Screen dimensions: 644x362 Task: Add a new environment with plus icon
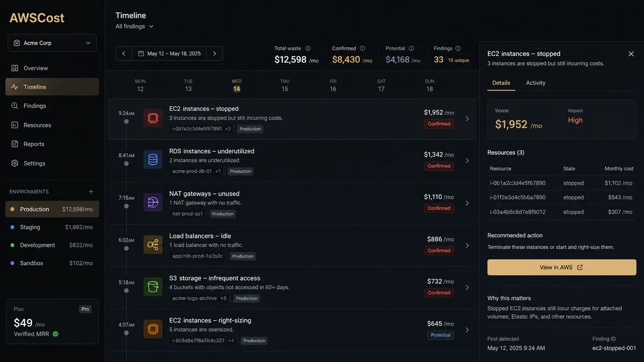pos(91,191)
